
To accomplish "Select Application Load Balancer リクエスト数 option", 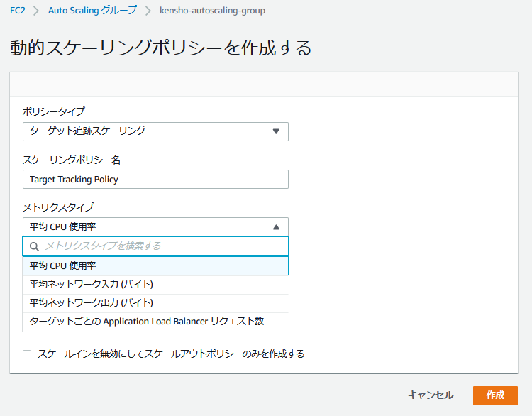I will [155, 322].
